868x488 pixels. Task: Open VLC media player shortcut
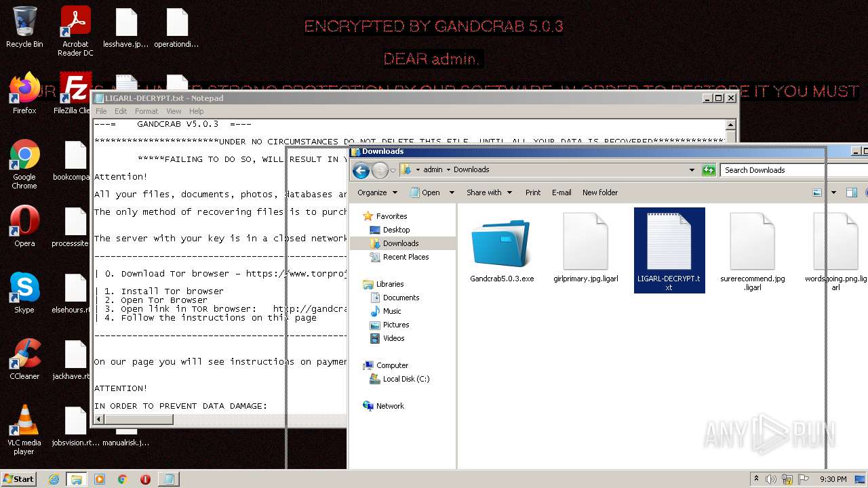[x=24, y=430]
